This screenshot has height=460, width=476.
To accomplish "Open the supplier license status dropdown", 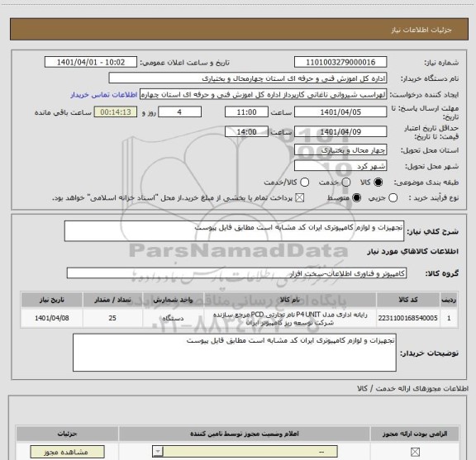I will click(245, 452).
